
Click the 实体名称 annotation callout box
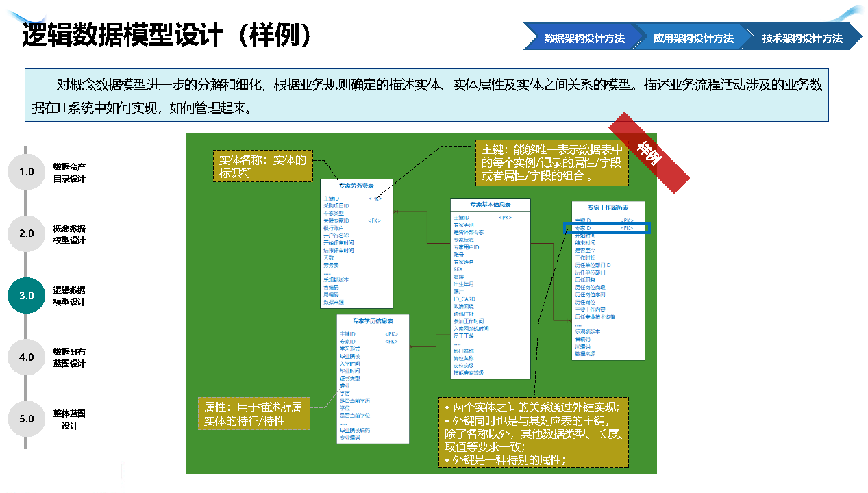[262, 166]
